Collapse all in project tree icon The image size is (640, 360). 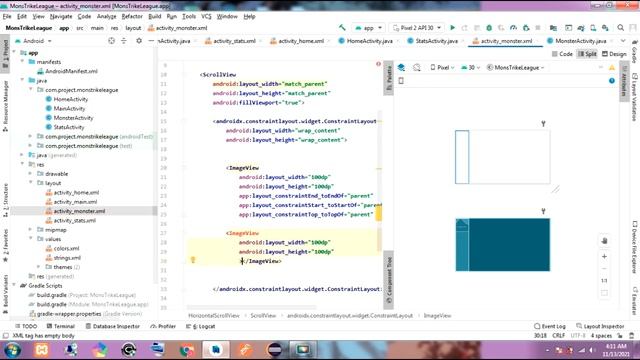tap(124, 41)
